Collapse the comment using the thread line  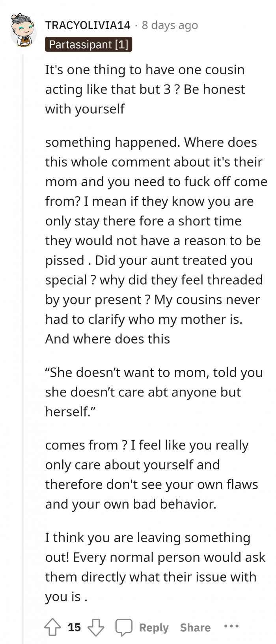click(x=22, y=316)
